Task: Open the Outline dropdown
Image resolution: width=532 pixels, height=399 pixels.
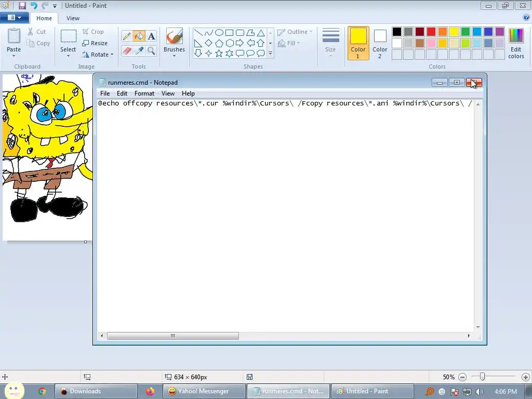Action: pyautogui.click(x=295, y=32)
